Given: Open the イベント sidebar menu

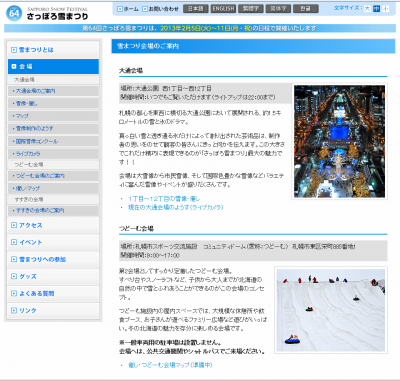Looking at the screenshot, I should [x=53, y=242].
